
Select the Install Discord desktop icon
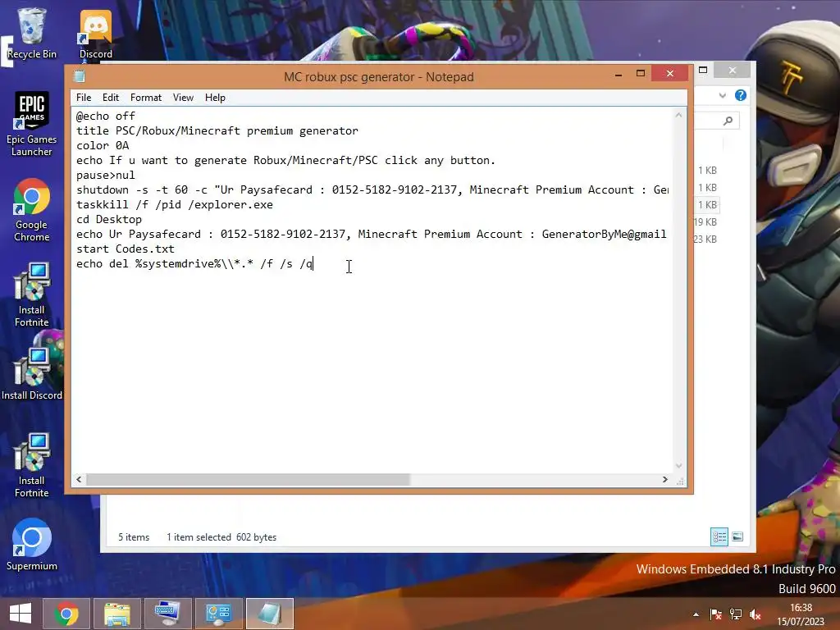32,374
